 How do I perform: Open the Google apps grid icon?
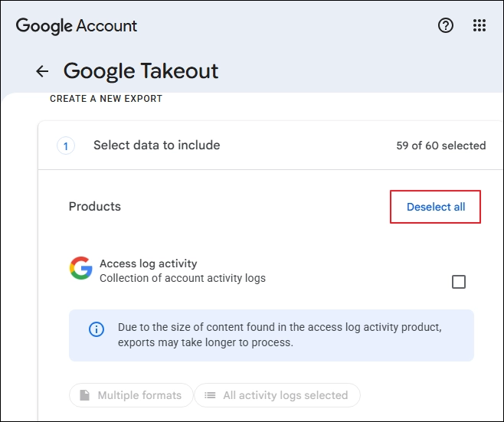[479, 25]
